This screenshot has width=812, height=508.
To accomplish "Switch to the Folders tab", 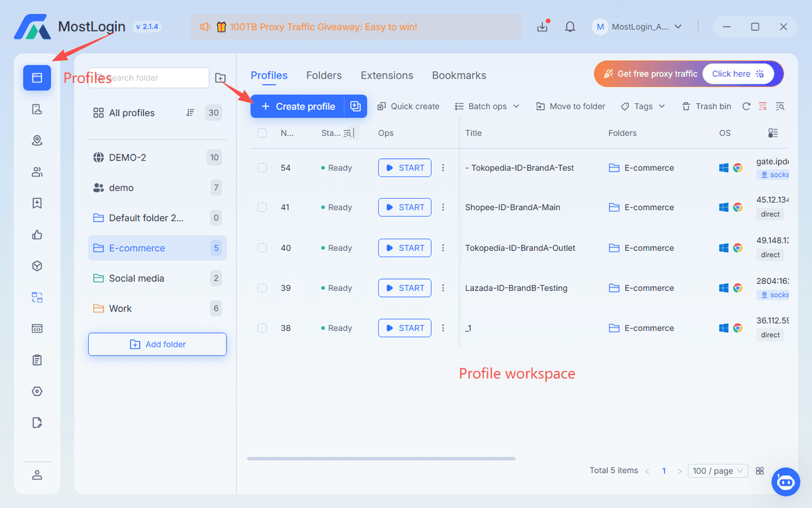I will (x=324, y=75).
